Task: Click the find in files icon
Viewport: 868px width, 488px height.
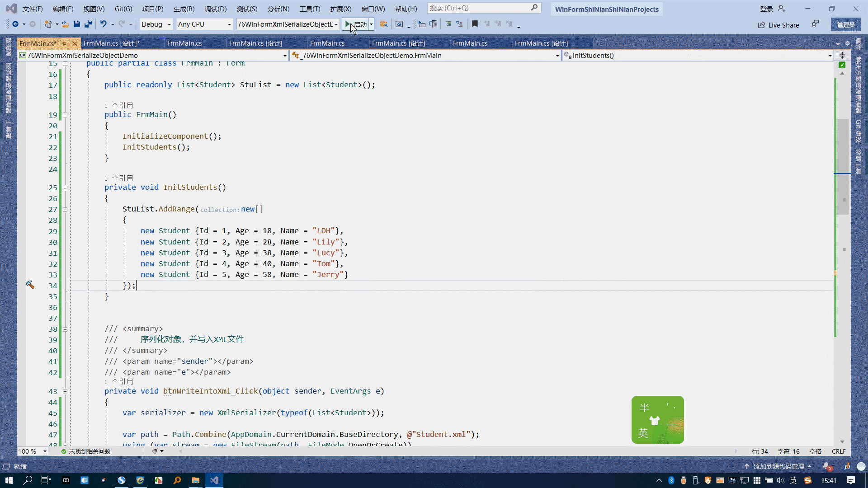Action: [x=384, y=24]
